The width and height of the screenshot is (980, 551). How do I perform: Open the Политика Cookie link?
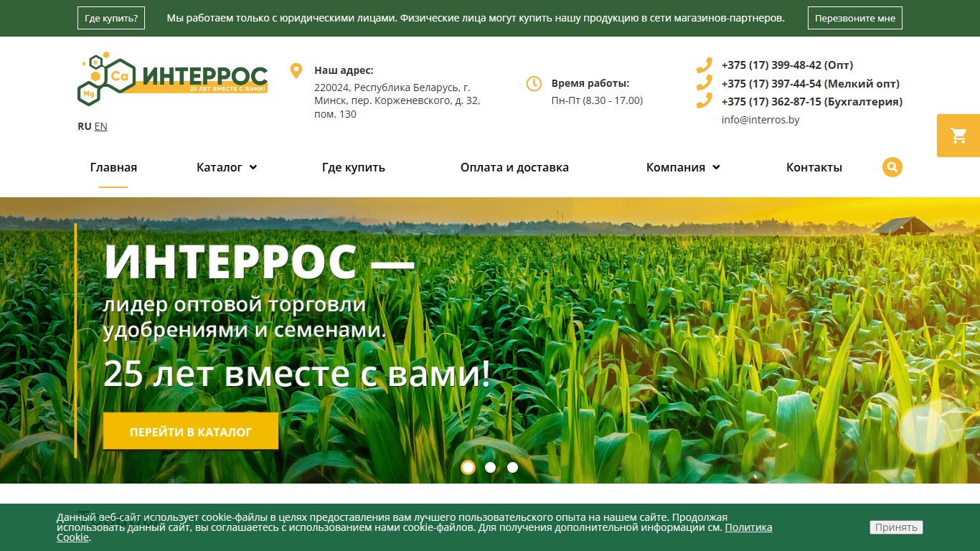[x=748, y=527]
